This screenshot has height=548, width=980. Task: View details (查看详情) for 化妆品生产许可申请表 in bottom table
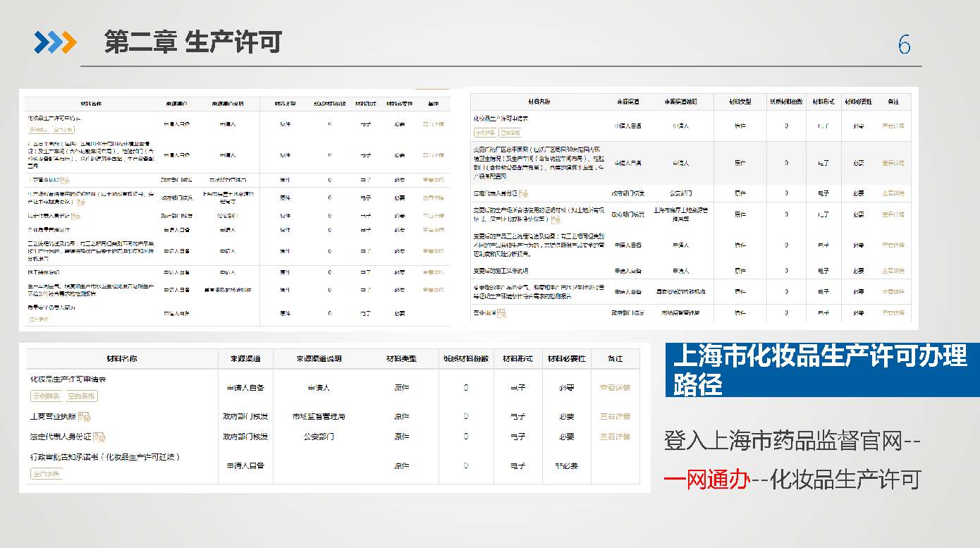[x=615, y=387]
